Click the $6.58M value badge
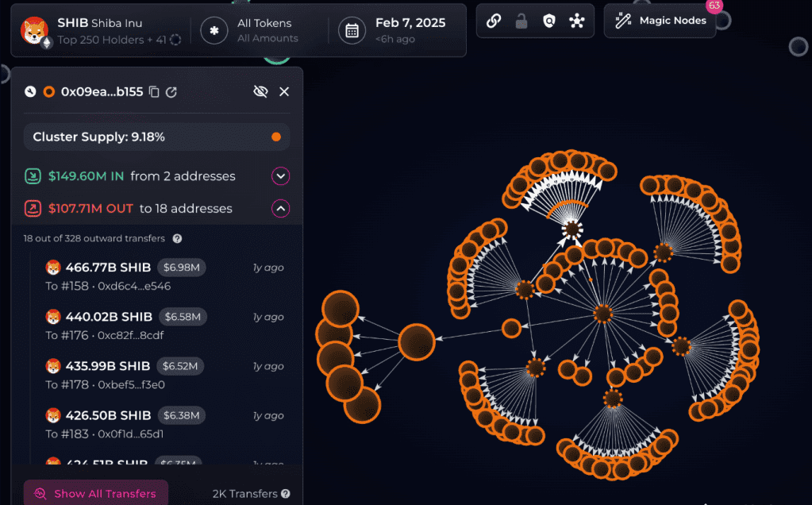 [183, 317]
